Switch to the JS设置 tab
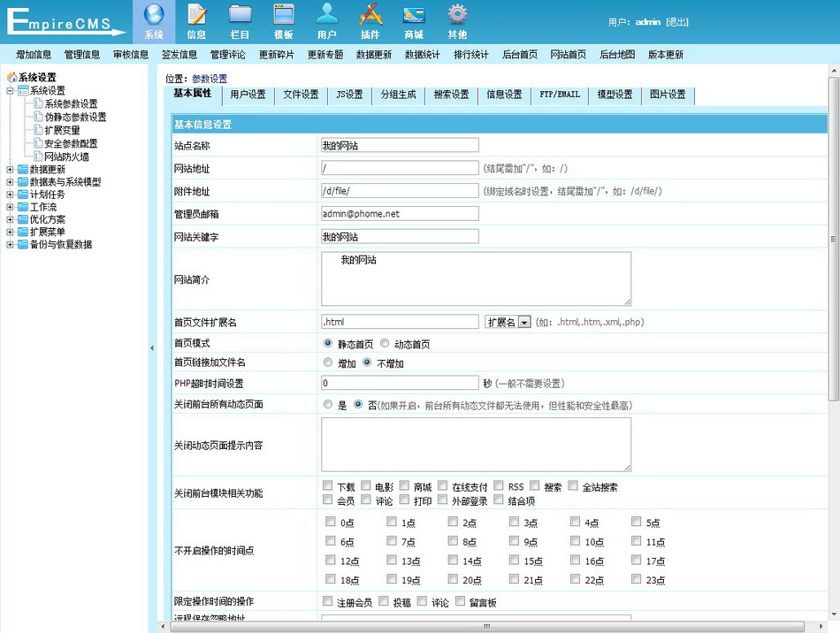This screenshot has height=633, width=840. click(350, 95)
